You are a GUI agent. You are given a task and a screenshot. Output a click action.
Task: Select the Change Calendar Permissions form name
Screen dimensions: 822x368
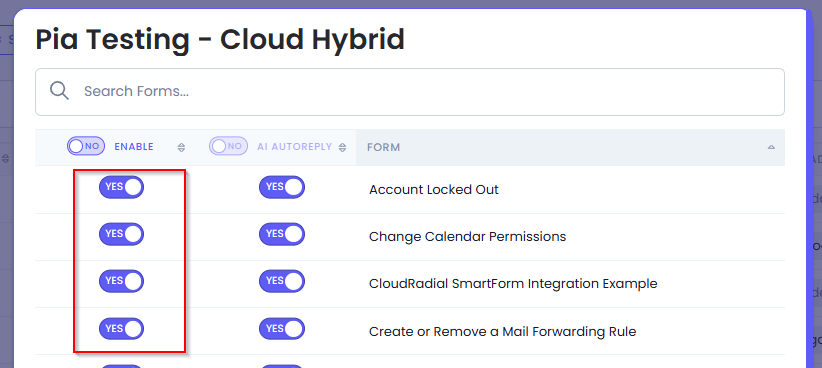pyautogui.click(x=467, y=236)
